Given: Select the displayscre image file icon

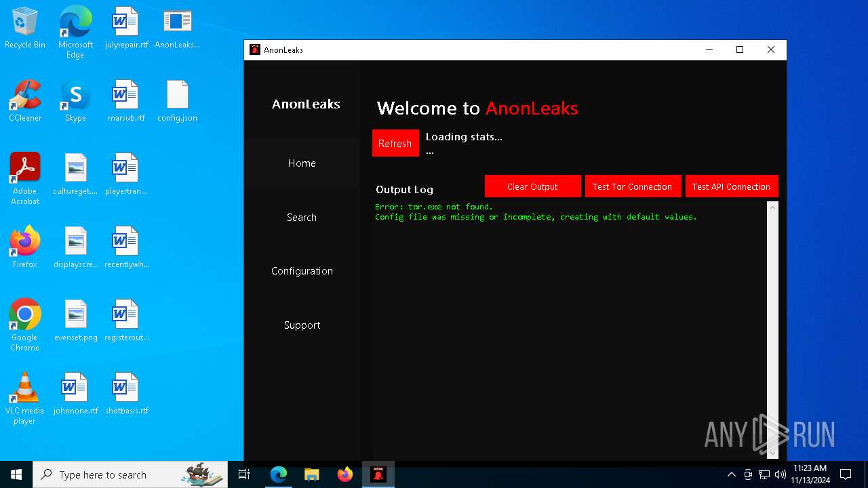Looking at the screenshot, I should click(x=75, y=247).
